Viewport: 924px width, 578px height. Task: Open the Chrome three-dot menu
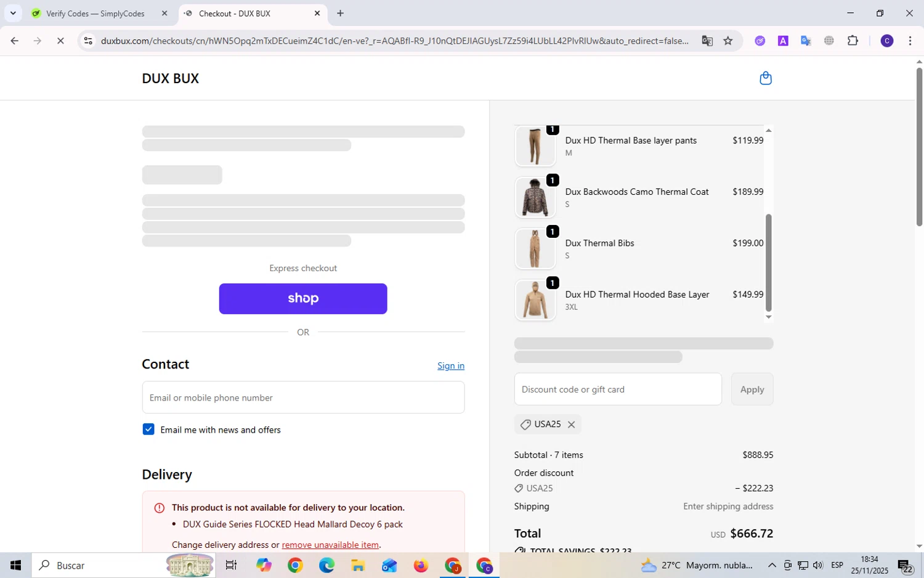point(910,41)
